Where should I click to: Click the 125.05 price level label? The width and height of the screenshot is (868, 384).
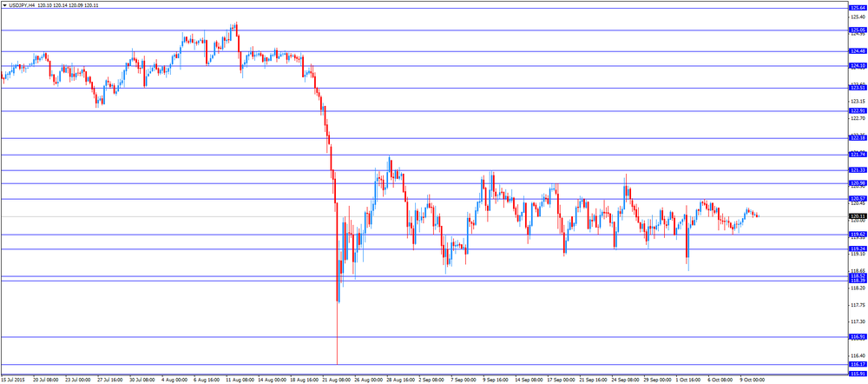tap(858, 30)
